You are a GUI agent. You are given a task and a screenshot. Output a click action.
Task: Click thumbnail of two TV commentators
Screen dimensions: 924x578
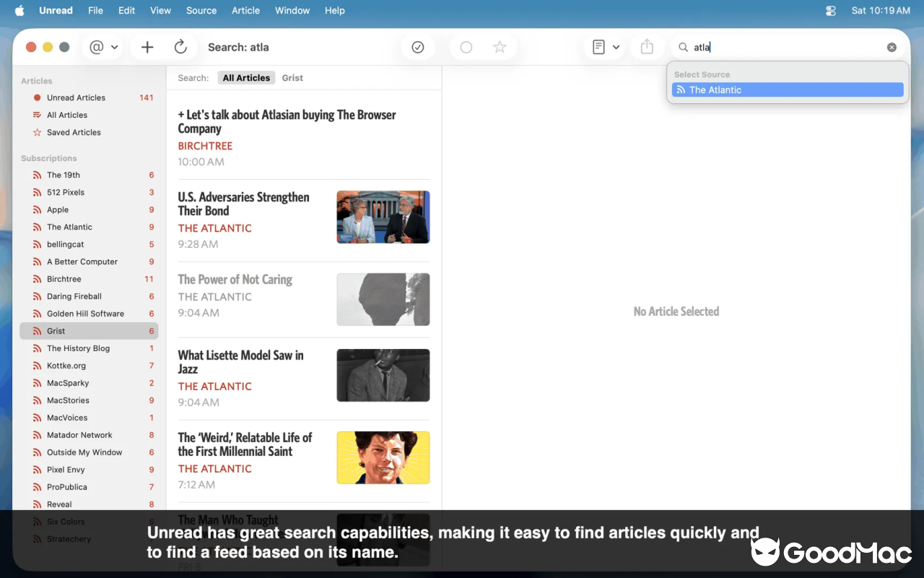click(x=383, y=217)
